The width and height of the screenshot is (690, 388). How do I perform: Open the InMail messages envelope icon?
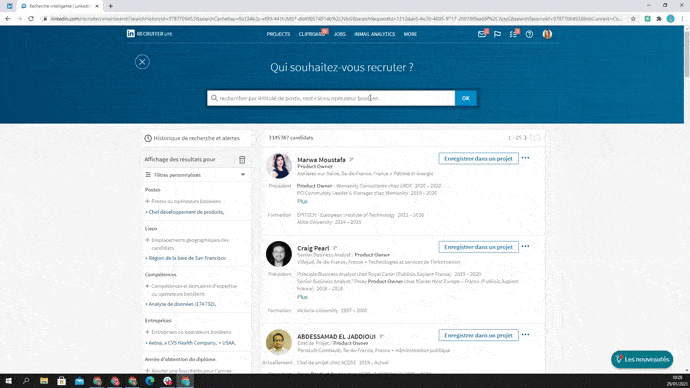point(482,34)
